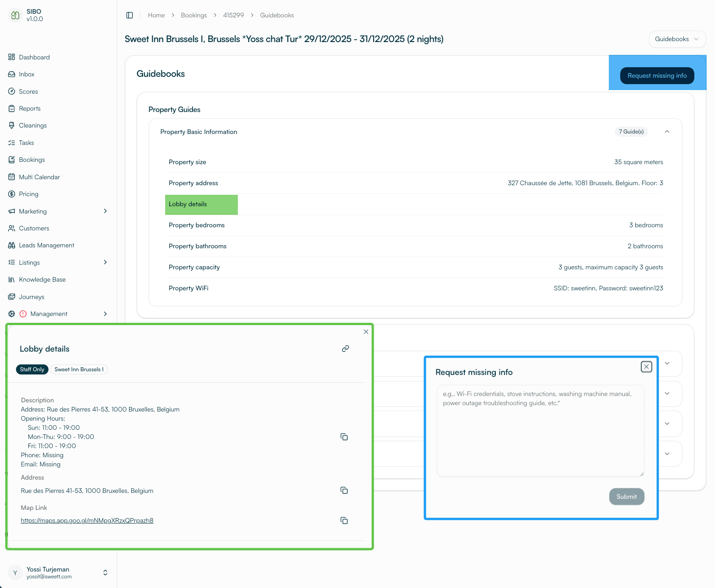
Task: Select the Multi Calendar icon
Action: point(12,177)
